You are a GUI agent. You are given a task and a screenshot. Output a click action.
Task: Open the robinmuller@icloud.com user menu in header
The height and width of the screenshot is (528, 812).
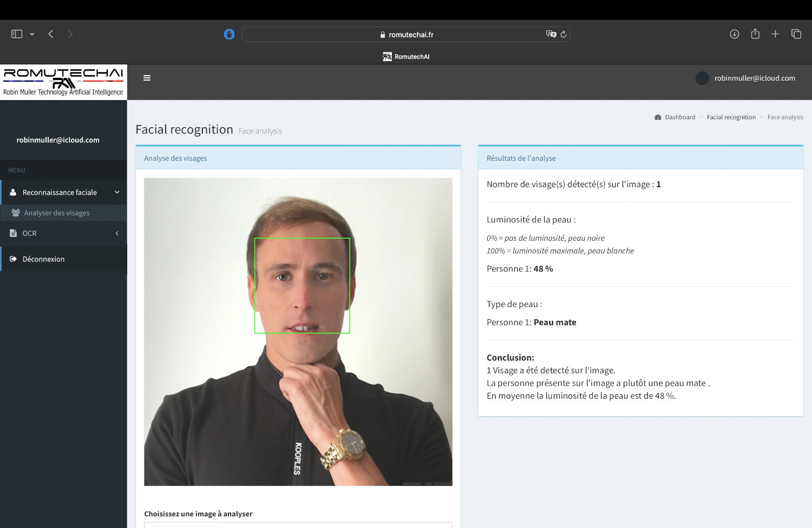(754, 78)
